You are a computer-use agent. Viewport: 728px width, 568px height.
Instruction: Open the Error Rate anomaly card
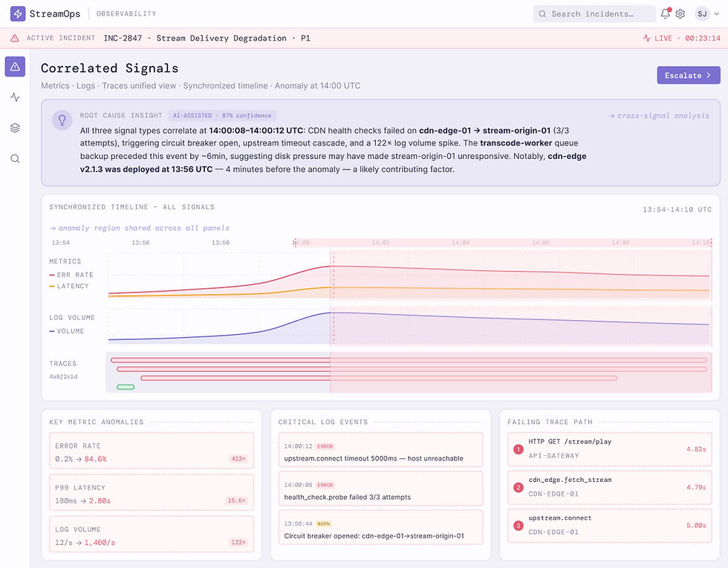coord(152,452)
